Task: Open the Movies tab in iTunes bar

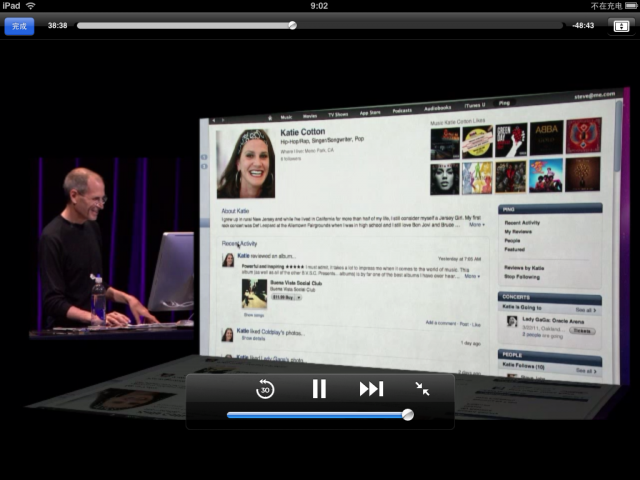Action: pyautogui.click(x=310, y=116)
